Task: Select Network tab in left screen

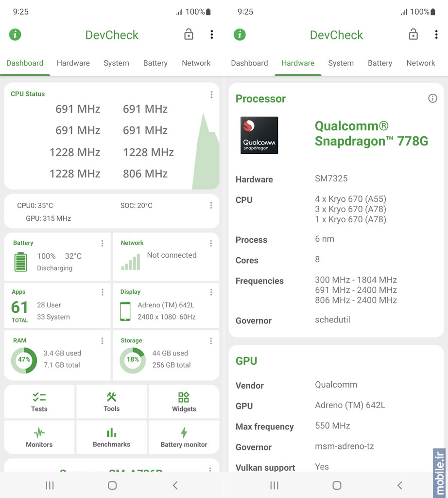Action: (196, 63)
